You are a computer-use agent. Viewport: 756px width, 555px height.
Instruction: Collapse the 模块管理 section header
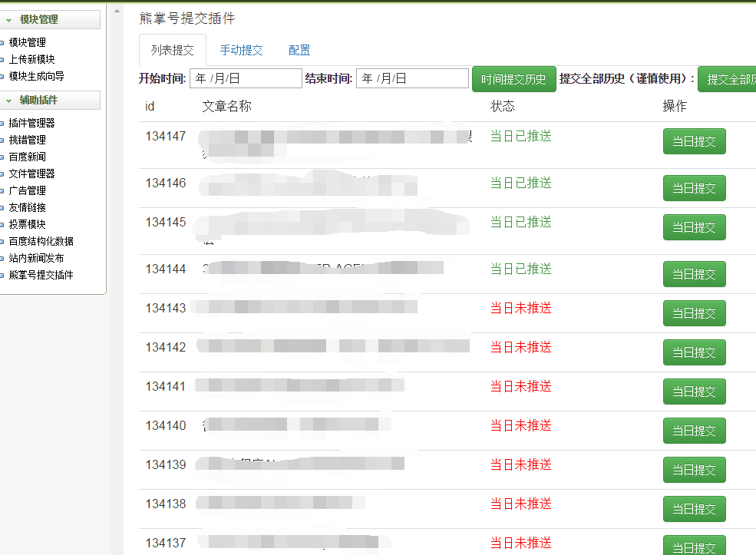pos(38,19)
